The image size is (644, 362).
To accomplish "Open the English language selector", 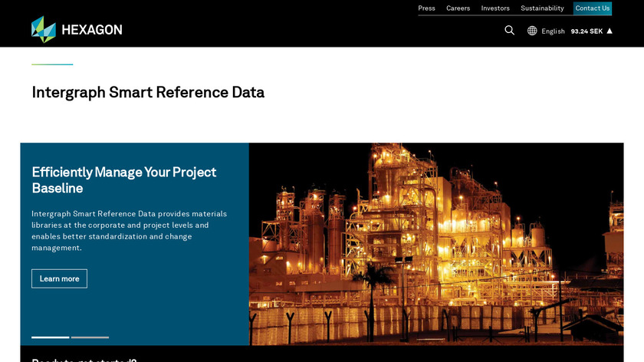I will pyautogui.click(x=553, y=31).
